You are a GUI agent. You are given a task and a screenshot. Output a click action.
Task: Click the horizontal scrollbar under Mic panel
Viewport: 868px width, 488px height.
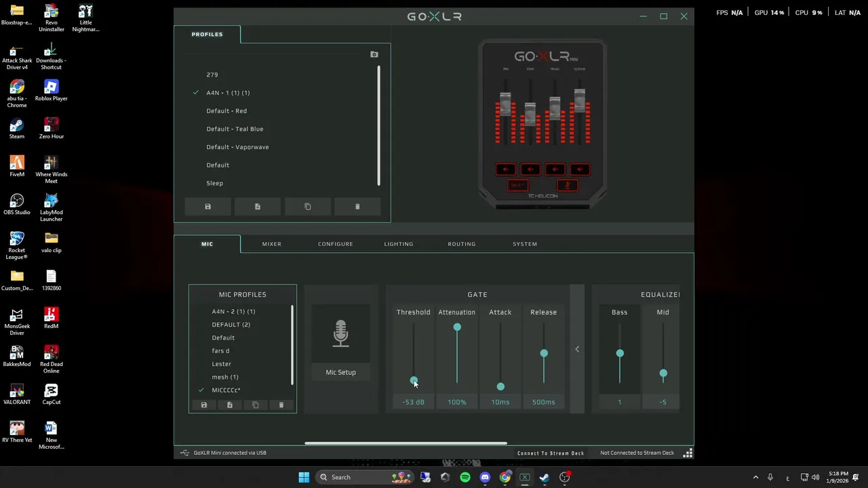pyautogui.click(x=406, y=443)
